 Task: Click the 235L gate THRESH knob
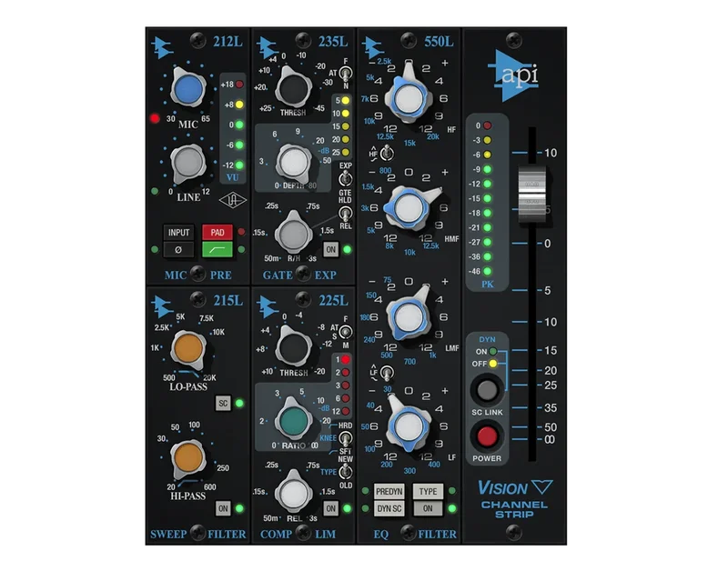click(x=292, y=89)
